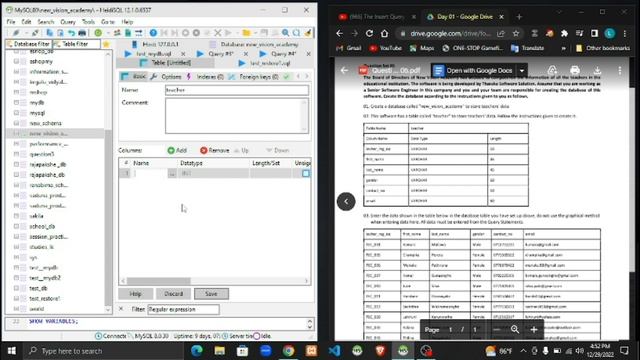Switch to the Options tab of table editor
Image resolution: width=640 pixels, height=360 pixels.
coord(167,76)
